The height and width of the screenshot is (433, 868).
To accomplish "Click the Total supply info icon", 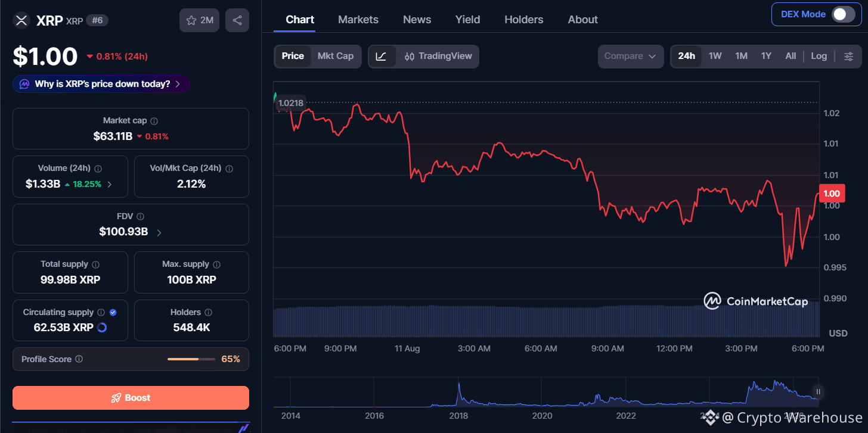I will [96, 264].
